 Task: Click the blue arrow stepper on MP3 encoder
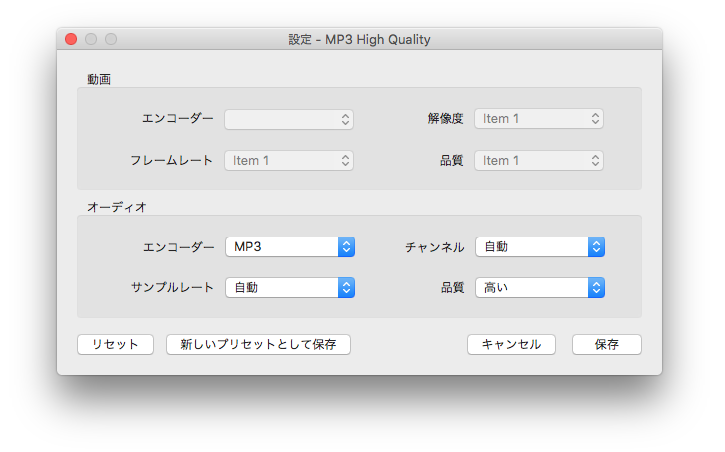point(346,247)
